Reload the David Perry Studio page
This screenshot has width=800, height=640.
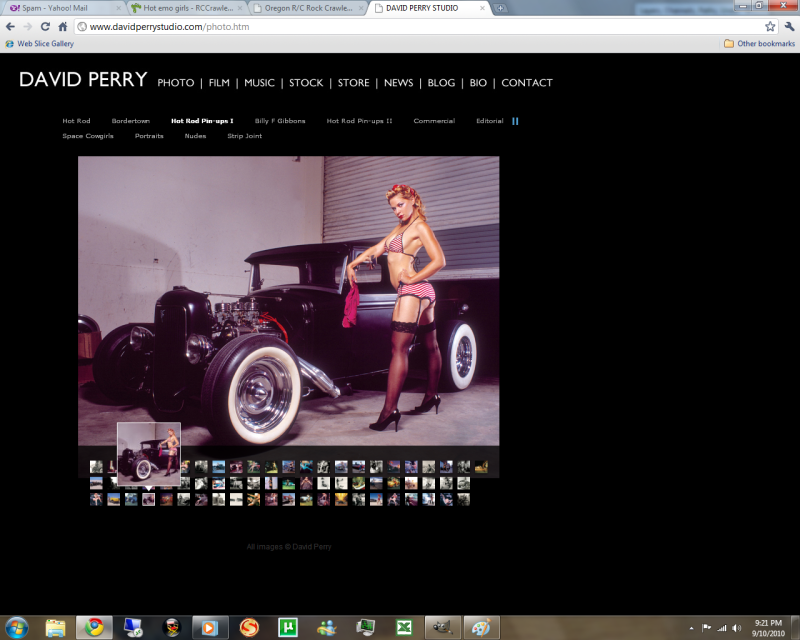pos(45,27)
